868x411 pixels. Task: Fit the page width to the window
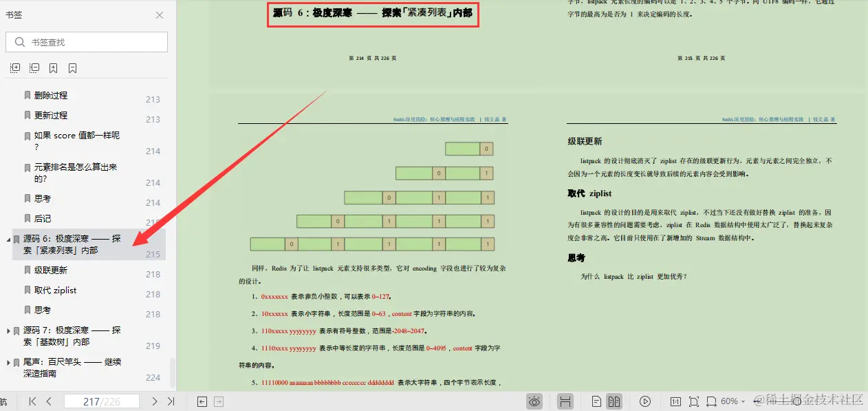[711, 401]
